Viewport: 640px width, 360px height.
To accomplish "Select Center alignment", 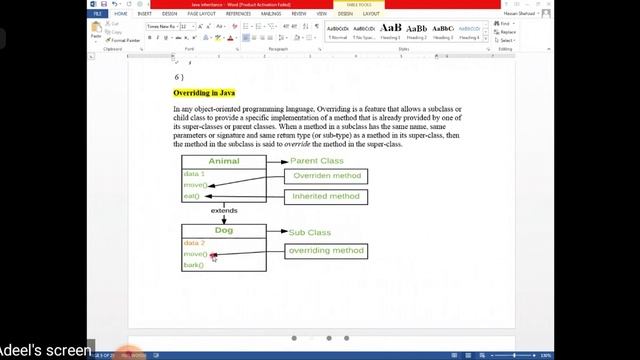I will 254,38.
